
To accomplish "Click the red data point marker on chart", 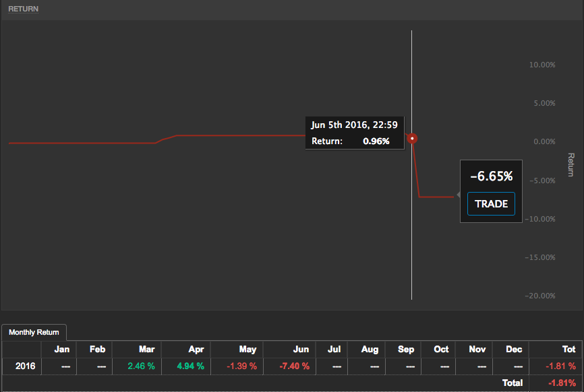I will coord(412,139).
